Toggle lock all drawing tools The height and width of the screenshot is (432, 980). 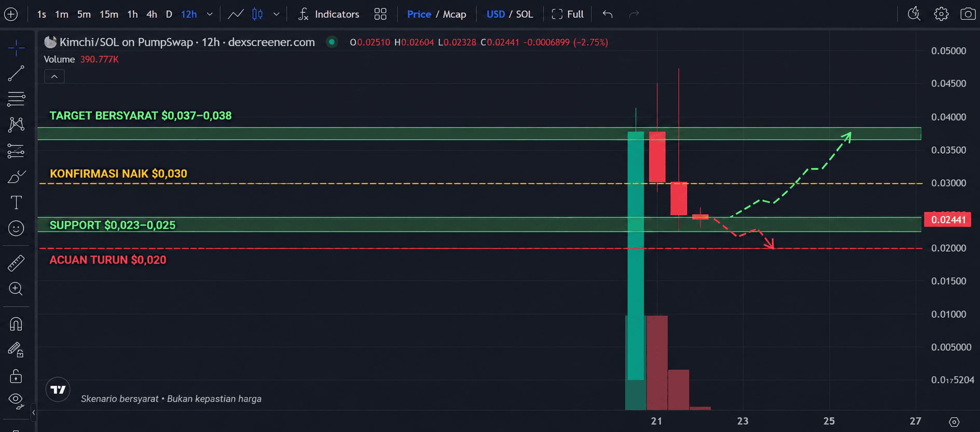pyautogui.click(x=16, y=375)
